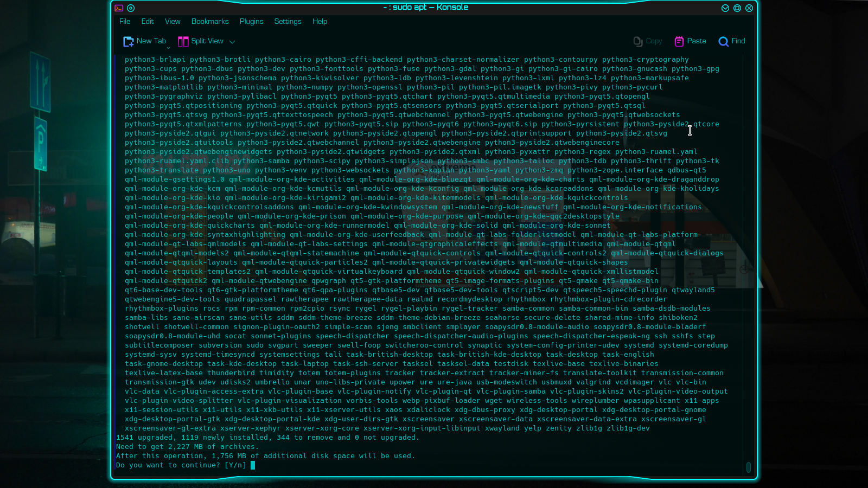
Task: Click the package name 'systemd-coredump'
Action: [x=693, y=345]
